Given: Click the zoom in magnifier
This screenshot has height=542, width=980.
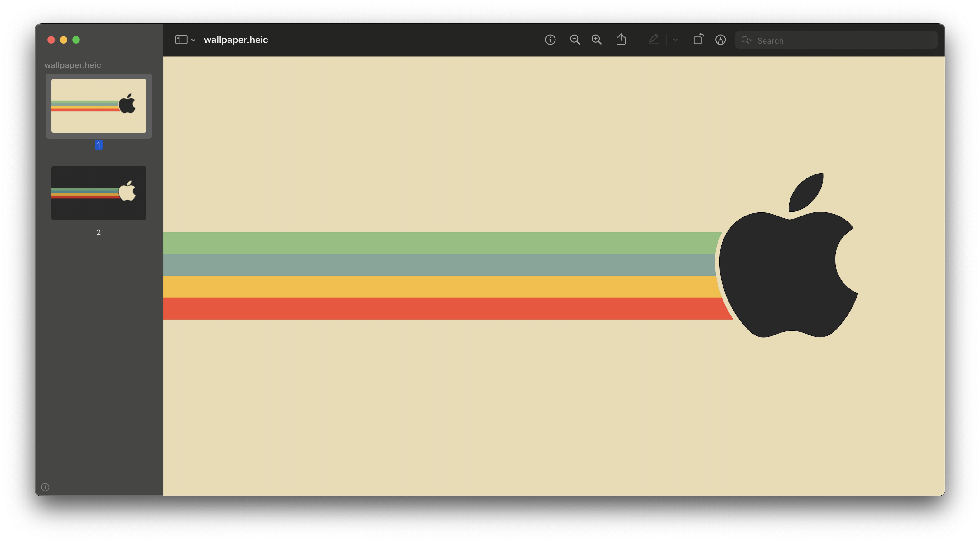Looking at the screenshot, I should coord(597,40).
